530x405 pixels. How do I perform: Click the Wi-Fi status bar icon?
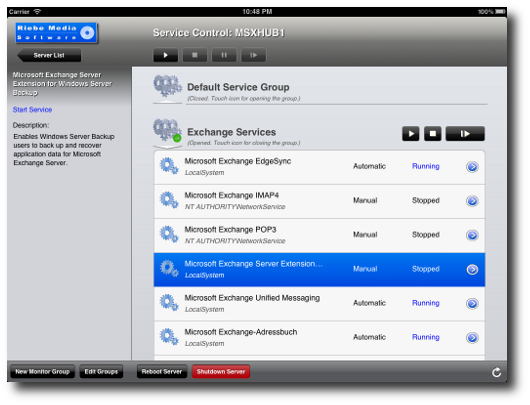tap(37, 11)
